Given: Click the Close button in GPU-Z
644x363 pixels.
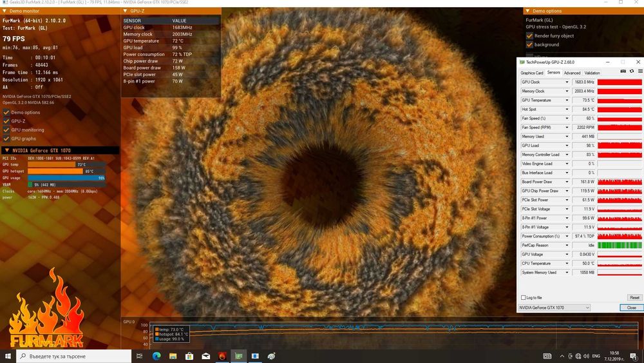Looking at the screenshot, I should 631,308.
